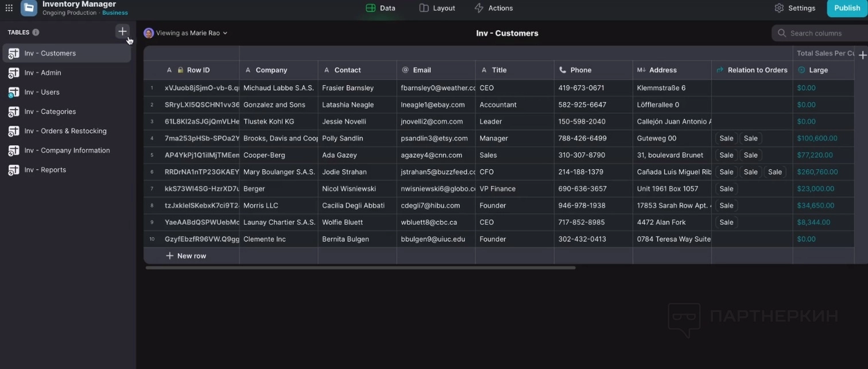Select the email cell fbarnsley0@weather.com
868x369 pixels.
point(436,88)
